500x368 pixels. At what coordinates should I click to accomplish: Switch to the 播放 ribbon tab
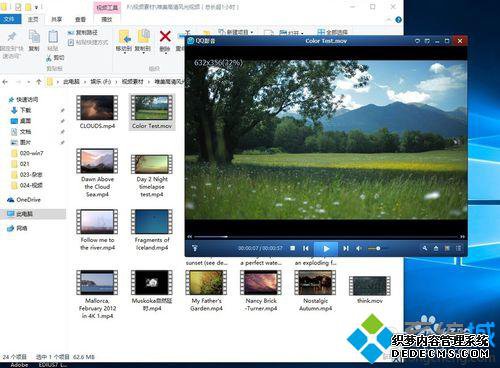tap(107, 19)
